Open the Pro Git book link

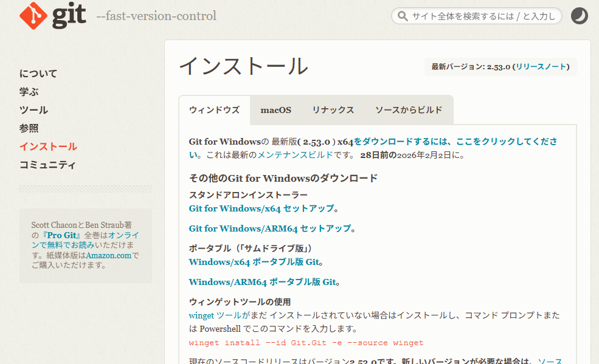pyautogui.click(x=64, y=235)
